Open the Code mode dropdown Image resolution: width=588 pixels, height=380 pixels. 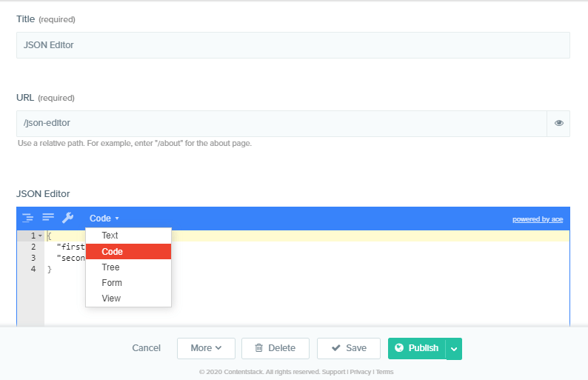click(x=104, y=219)
